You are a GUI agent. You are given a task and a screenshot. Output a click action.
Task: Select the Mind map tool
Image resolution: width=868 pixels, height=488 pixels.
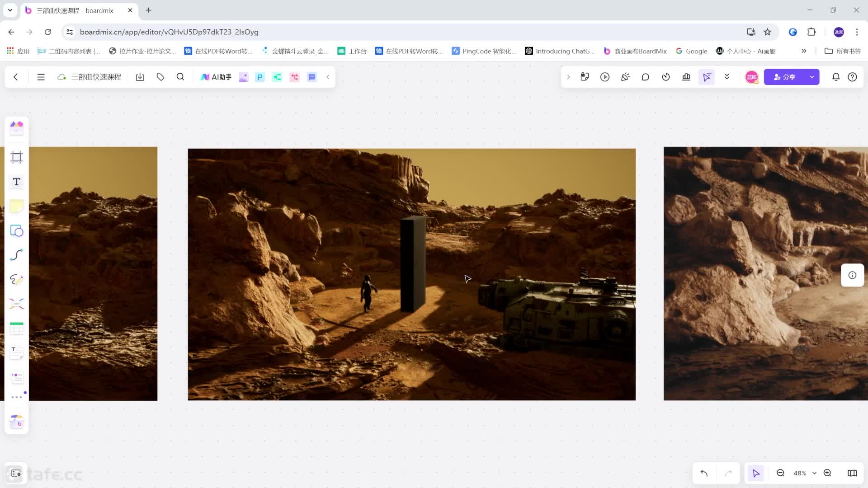17,304
